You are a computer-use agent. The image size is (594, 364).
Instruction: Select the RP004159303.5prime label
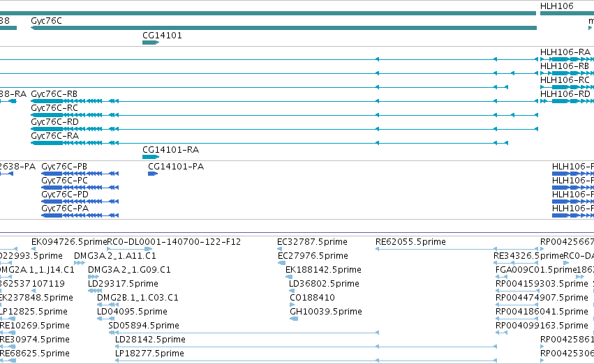(542, 284)
